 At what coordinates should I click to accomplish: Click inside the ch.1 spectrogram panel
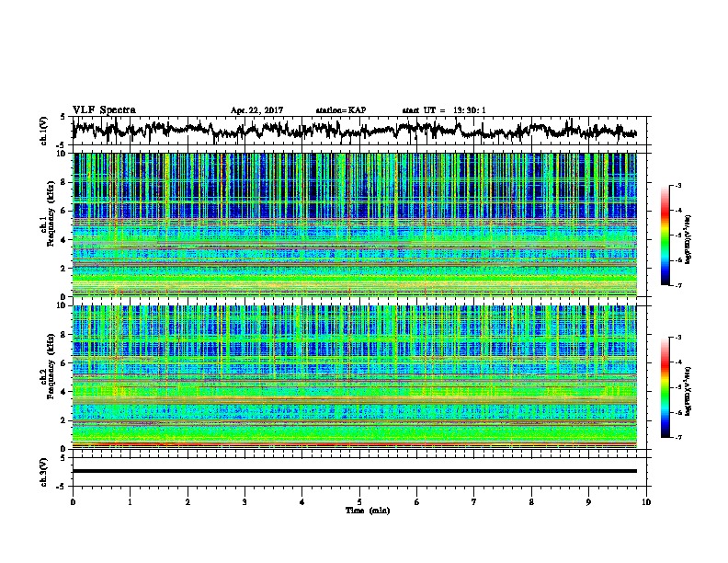pyautogui.click(x=354, y=224)
